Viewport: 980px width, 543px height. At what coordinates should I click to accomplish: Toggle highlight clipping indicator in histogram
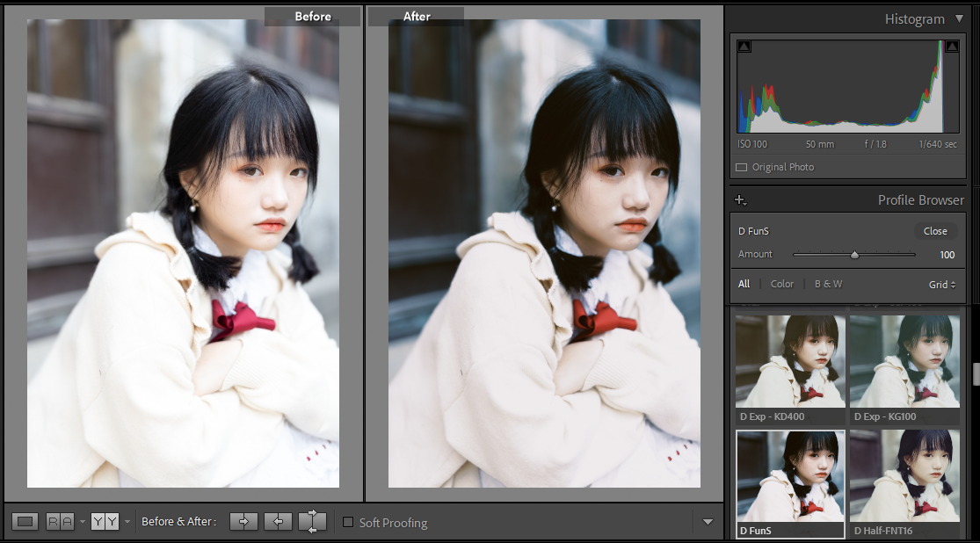(x=952, y=47)
